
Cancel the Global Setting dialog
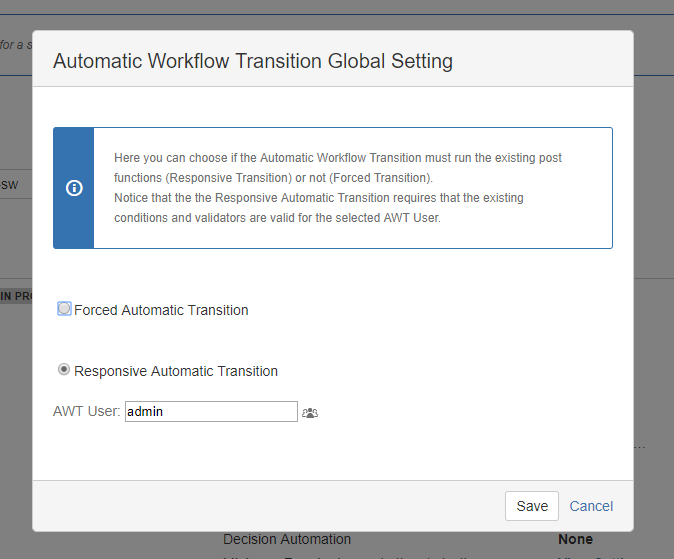pyautogui.click(x=591, y=506)
